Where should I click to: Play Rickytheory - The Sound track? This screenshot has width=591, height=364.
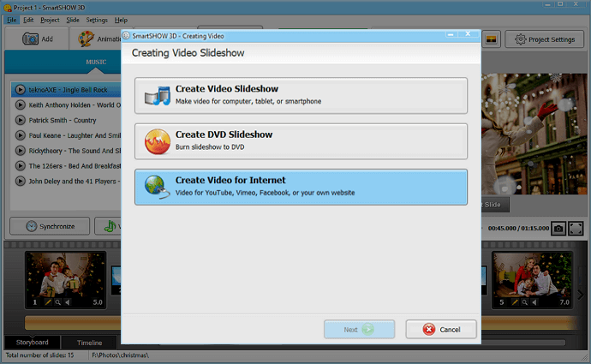[21, 151]
